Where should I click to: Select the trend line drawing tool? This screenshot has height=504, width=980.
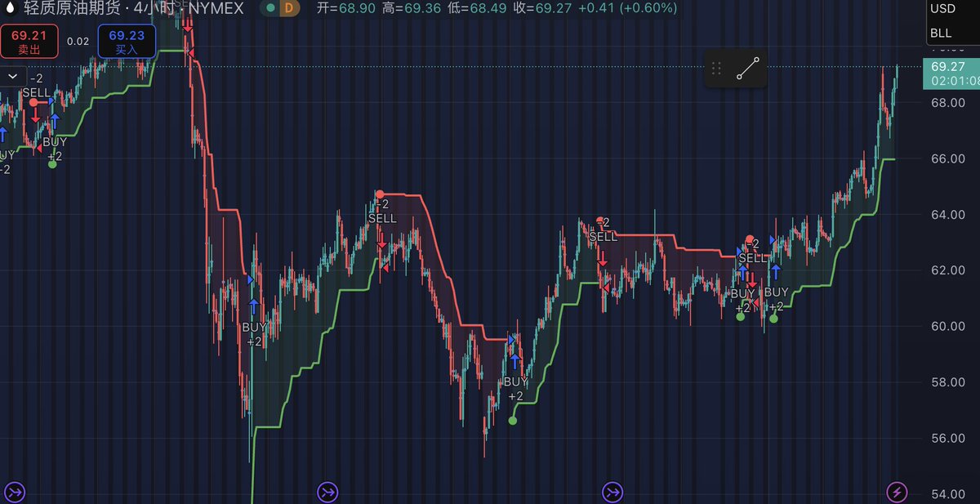[x=747, y=69]
